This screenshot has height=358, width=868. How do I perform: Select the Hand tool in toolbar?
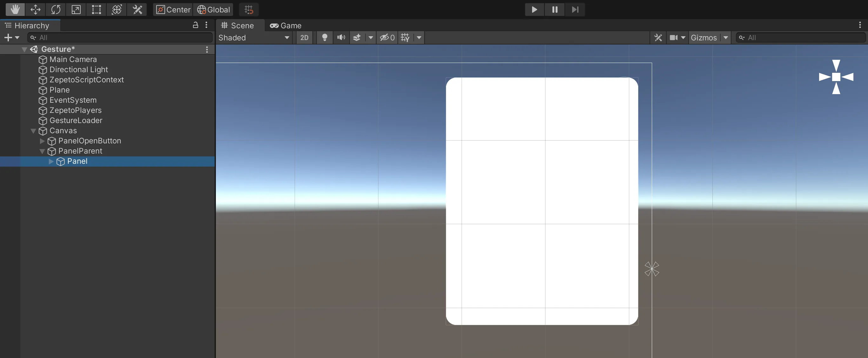pyautogui.click(x=15, y=10)
